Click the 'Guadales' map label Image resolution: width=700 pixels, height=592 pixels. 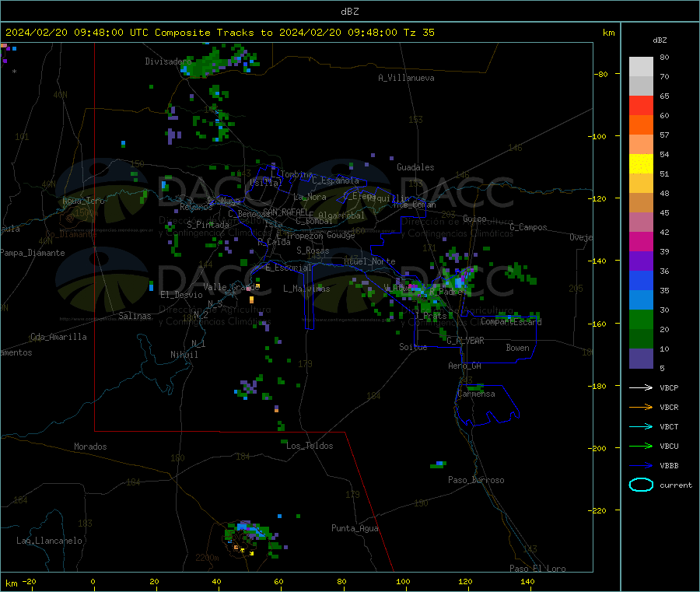coord(415,167)
